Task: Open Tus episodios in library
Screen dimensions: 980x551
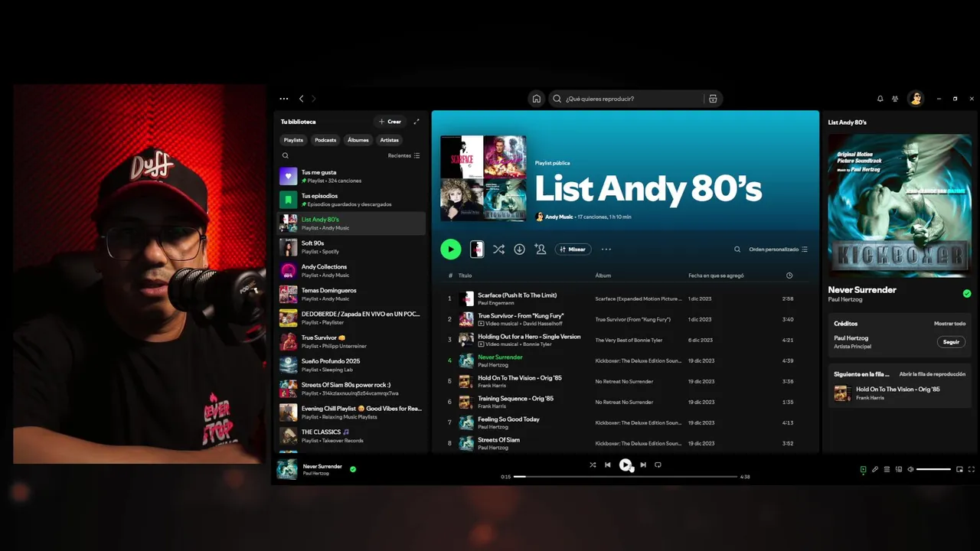Action: click(x=351, y=200)
